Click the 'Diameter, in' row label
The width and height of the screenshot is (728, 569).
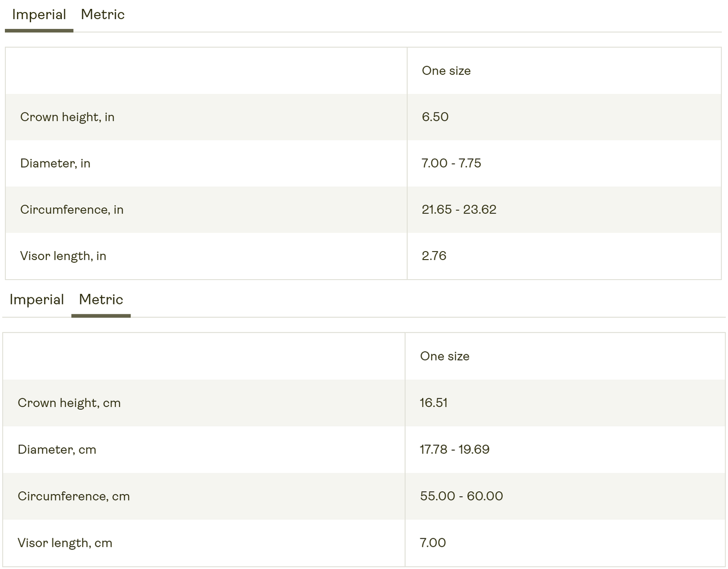(55, 163)
